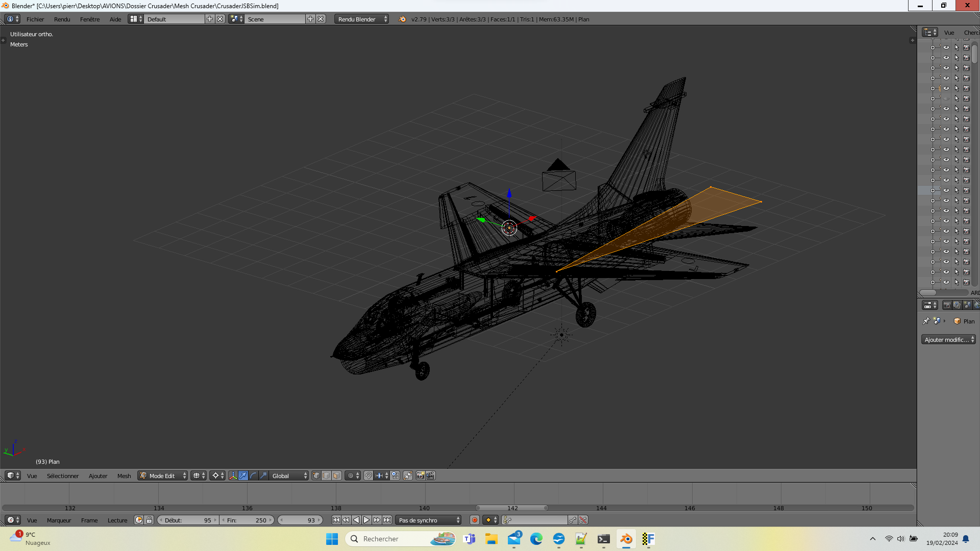980x551 pixels.
Task: Toggle snap magnet icon in 3D header
Action: [368, 475]
